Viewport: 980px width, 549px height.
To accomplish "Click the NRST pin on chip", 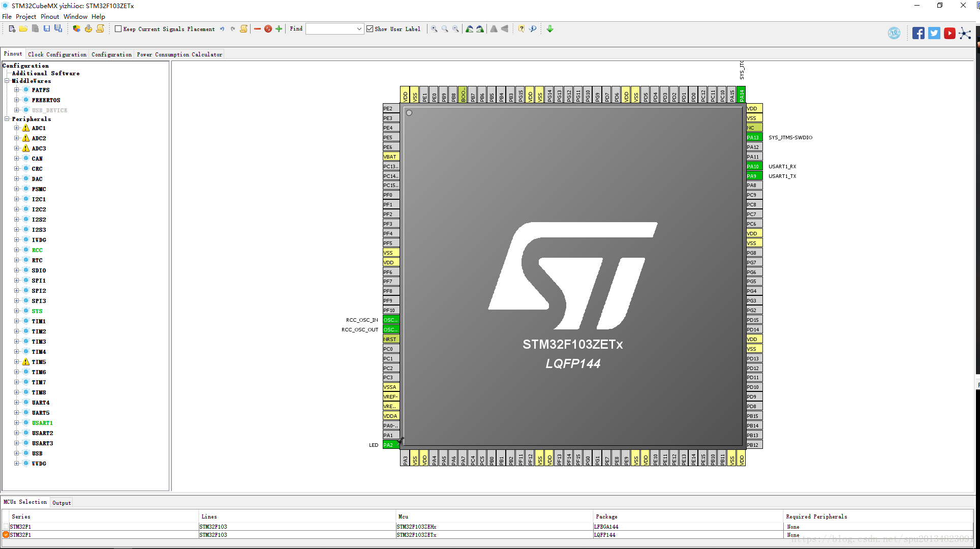I will 391,339.
